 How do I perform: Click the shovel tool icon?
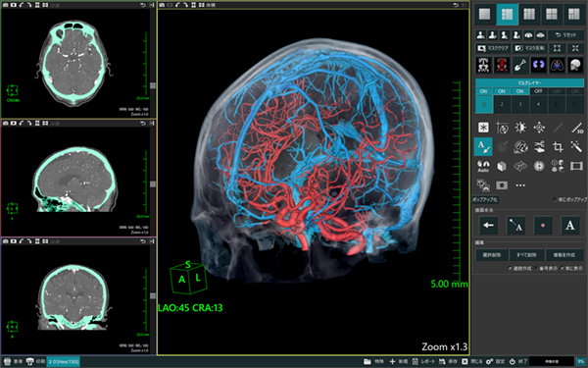pos(520,65)
